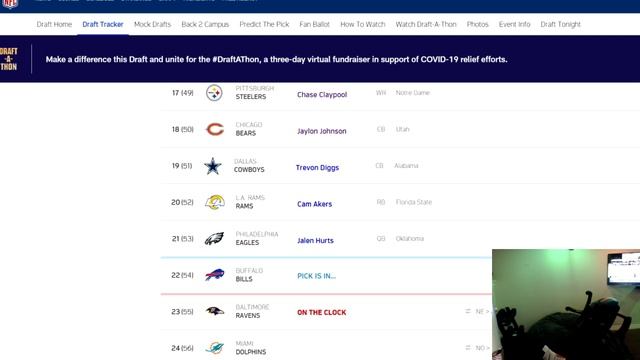Open Jalen Hurts's player profile
The image size is (640, 360).
click(315, 240)
